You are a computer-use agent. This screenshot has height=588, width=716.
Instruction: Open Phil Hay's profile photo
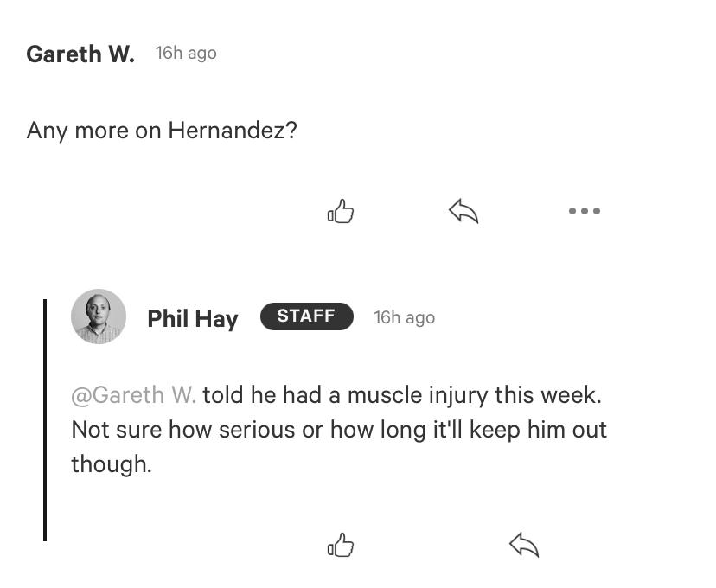[99, 316]
